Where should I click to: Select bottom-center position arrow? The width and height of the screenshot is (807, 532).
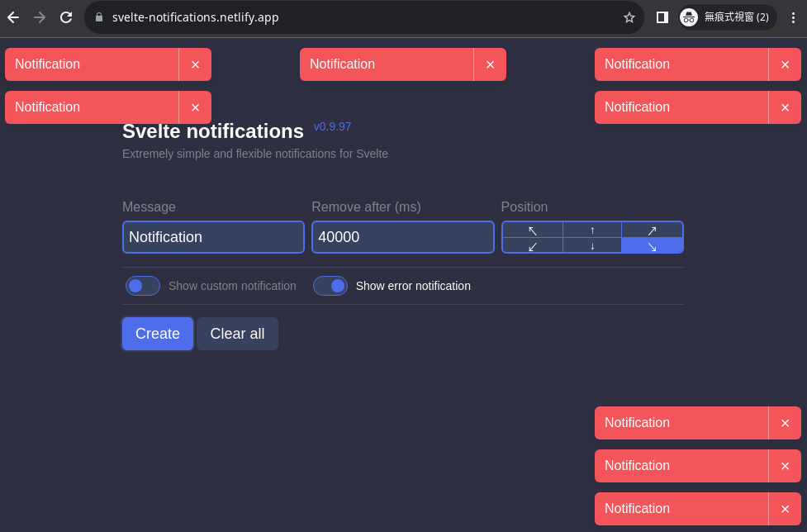click(592, 246)
